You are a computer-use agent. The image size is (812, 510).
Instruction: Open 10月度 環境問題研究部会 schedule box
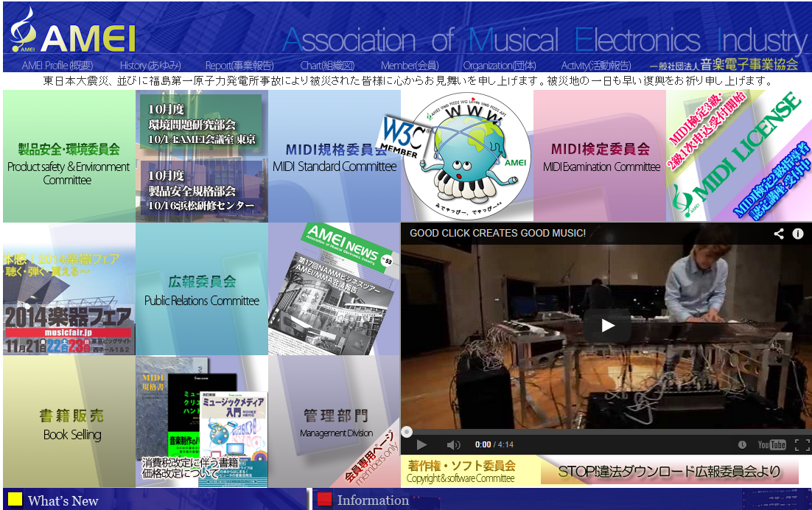201,125
